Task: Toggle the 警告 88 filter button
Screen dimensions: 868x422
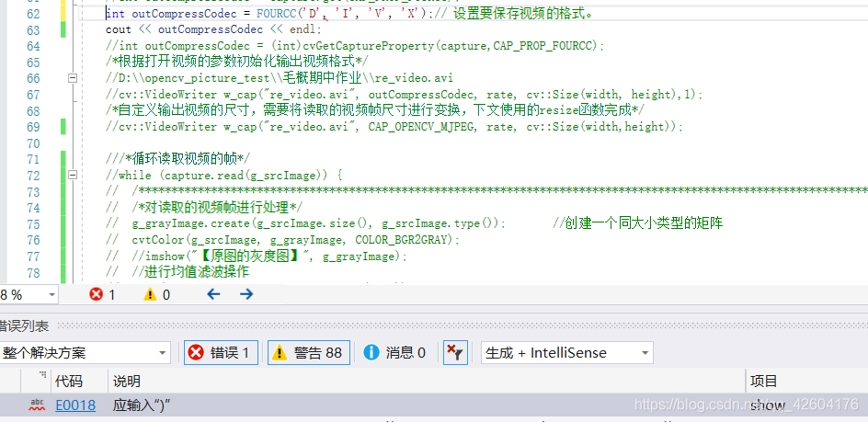Action: [309, 353]
